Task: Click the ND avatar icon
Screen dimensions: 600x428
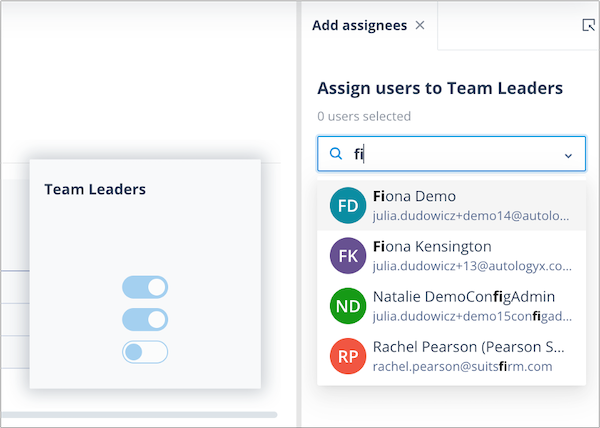Action: [348, 306]
